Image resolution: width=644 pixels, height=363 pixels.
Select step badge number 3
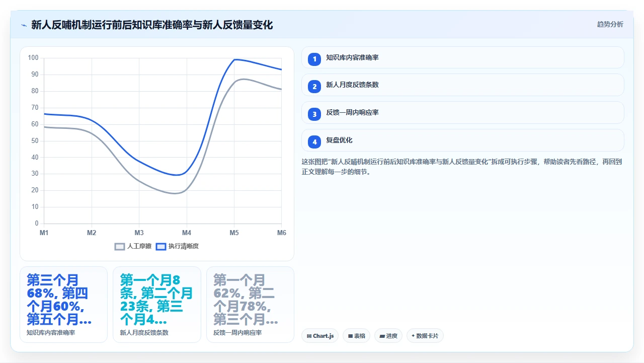pyautogui.click(x=314, y=114)
